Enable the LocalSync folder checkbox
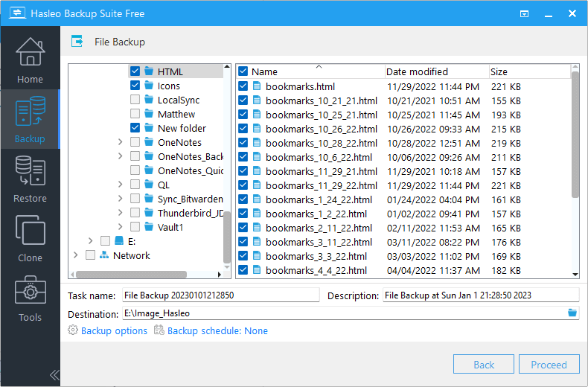Screen dimensions: 588x387 pyautogui.click(x=135, y=100)
